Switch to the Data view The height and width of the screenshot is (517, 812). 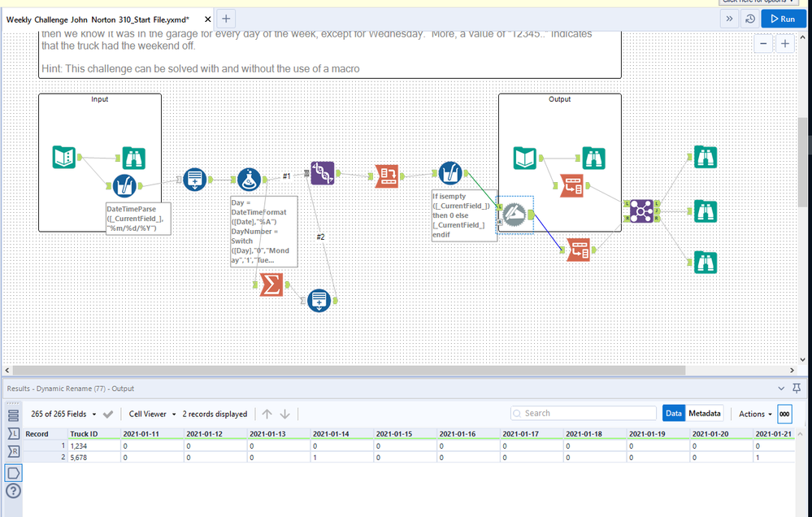pos(673,414)
